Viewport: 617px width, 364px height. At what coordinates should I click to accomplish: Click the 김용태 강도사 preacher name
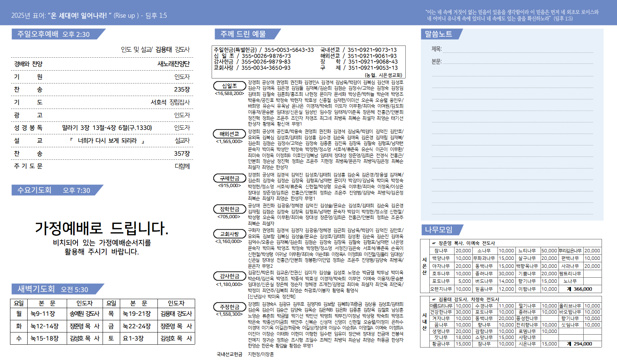click(x=173, y=49)
